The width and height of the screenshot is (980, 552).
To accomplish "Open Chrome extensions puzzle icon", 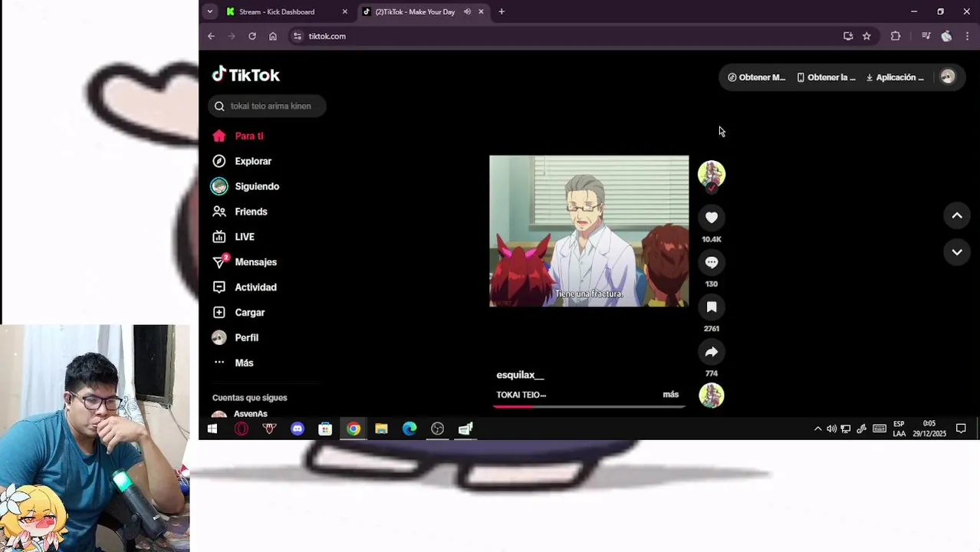I will coord(896,36).
